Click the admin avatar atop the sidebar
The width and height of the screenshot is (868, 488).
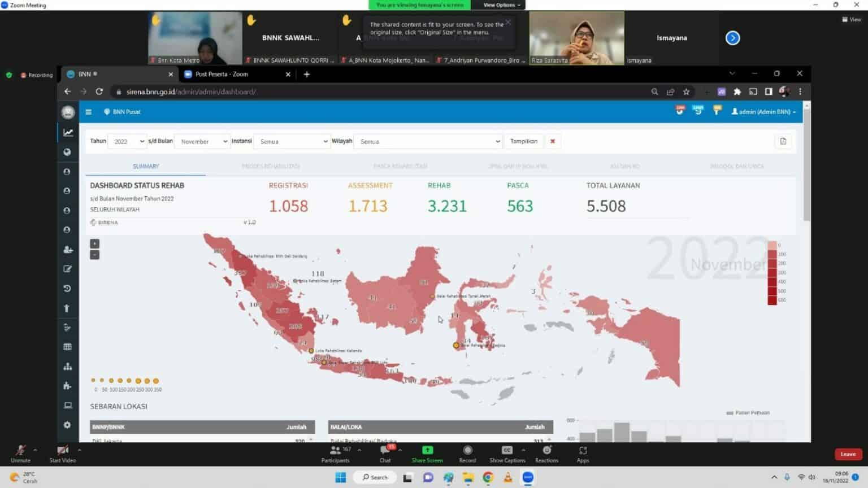[68, 112]
